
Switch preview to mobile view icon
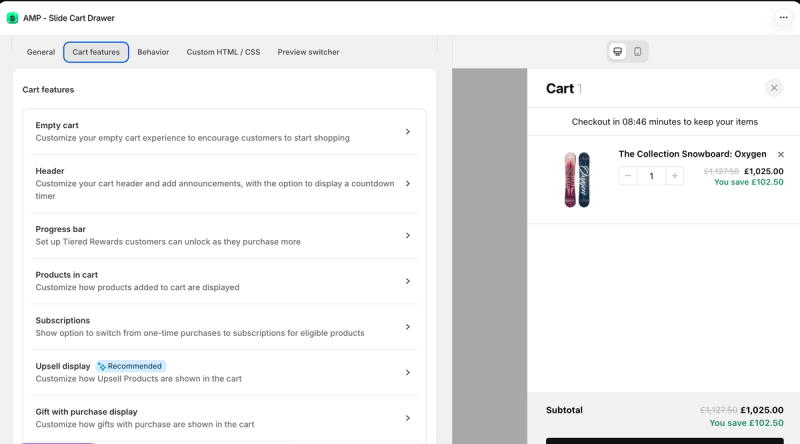[x=638, y=52]
